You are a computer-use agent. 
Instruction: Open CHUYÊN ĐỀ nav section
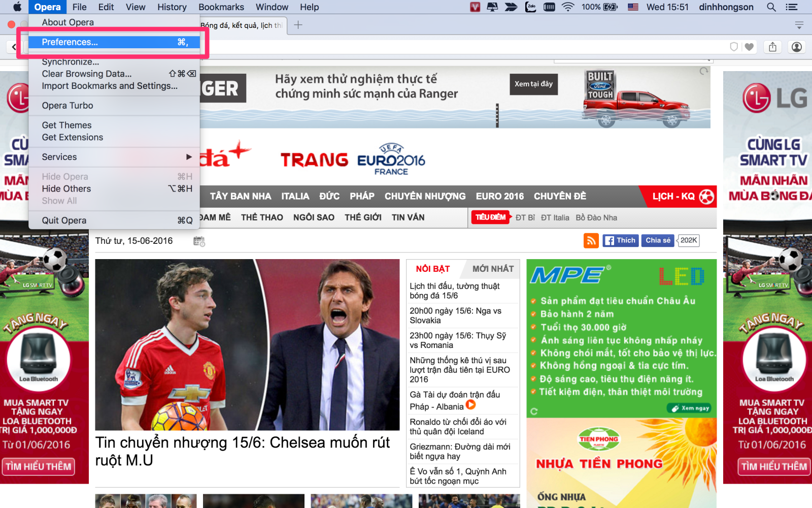click(x=560, y=196)
